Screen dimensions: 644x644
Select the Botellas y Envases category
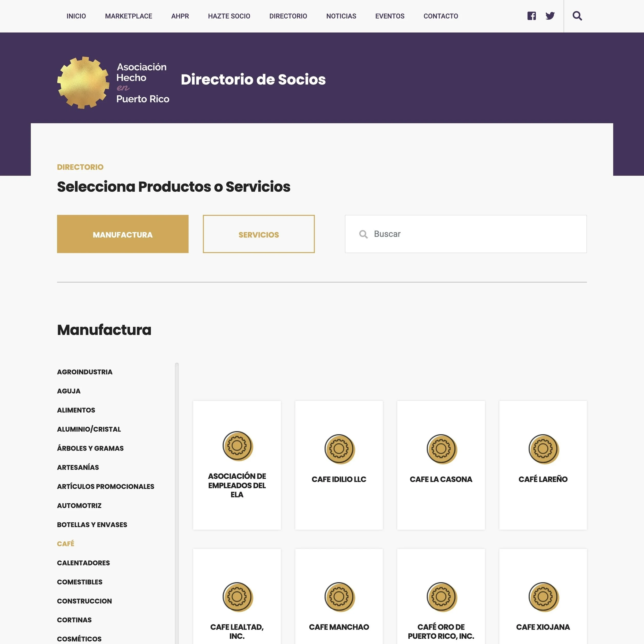pos(92,525)
